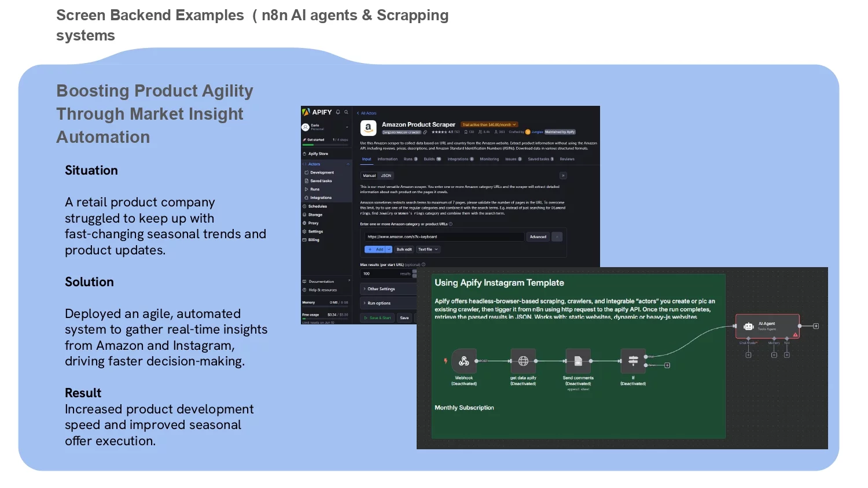Image resolution: width=868 pixels, height=488 pixels.
Task: Switch to the Builds tab
Action: coord(432,159)
